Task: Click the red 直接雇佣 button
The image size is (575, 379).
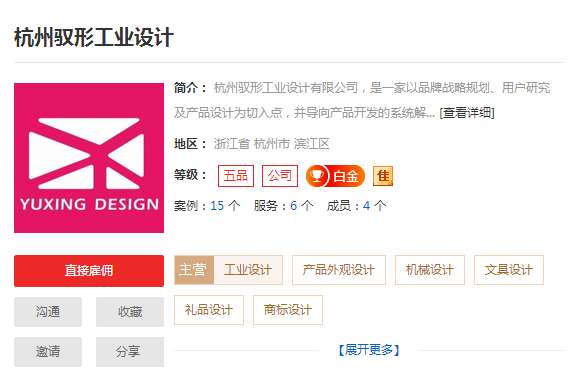Action: 89,271
